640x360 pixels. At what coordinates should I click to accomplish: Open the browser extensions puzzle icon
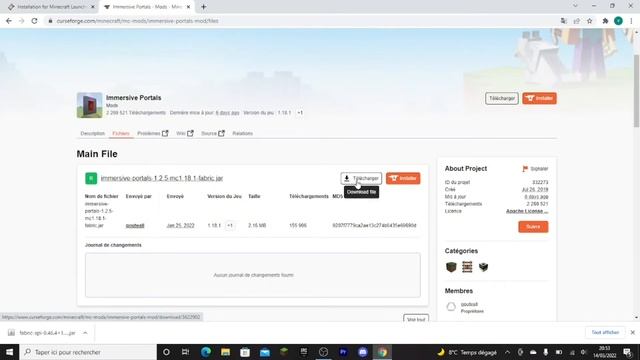click(605, 21)
